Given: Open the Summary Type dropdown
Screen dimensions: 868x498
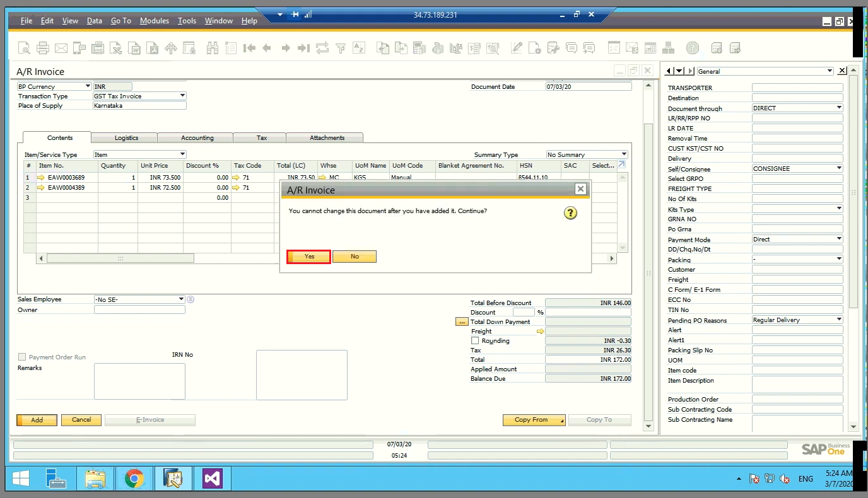Looking at the screenshot, I should [x=624, y=154].
